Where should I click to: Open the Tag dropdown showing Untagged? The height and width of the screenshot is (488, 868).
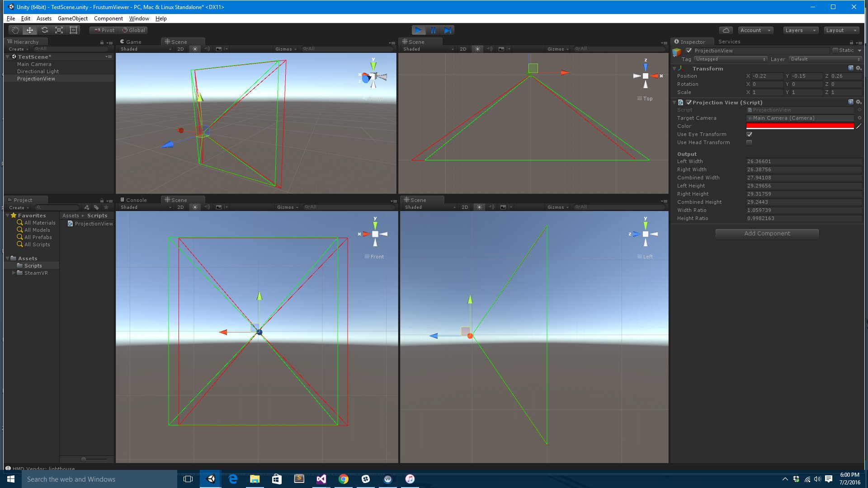(x=729, y=59)
